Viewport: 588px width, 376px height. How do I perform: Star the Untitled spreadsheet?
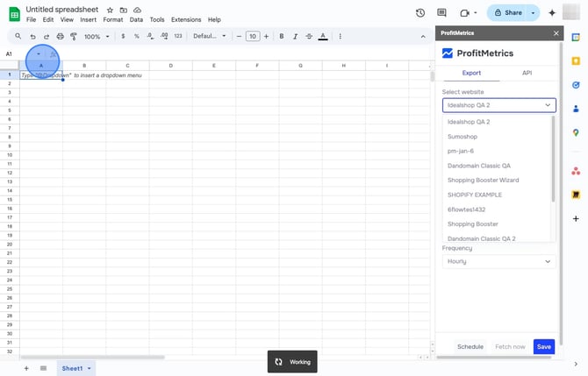click(110, 11)
